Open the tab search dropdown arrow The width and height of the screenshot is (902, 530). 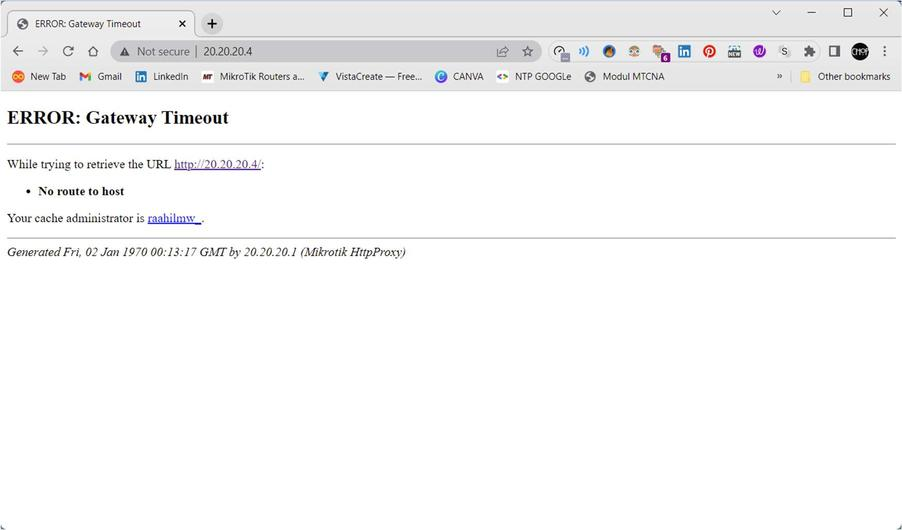click(x=776, y=13)
